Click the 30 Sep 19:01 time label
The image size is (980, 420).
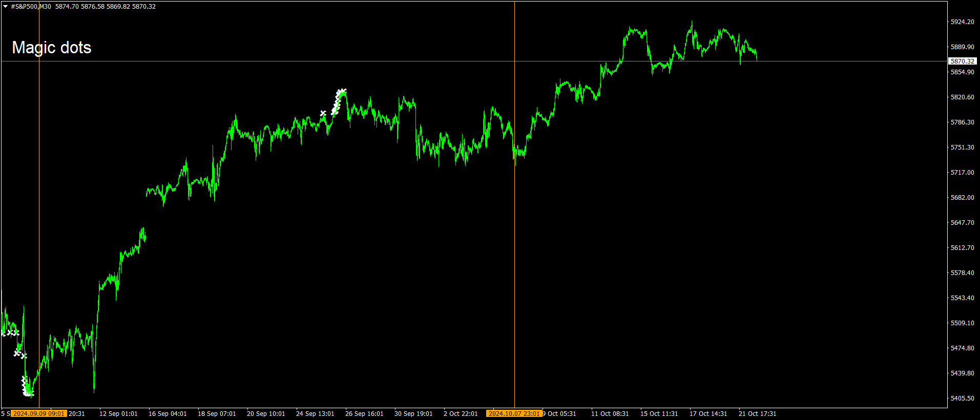point(413,414)
